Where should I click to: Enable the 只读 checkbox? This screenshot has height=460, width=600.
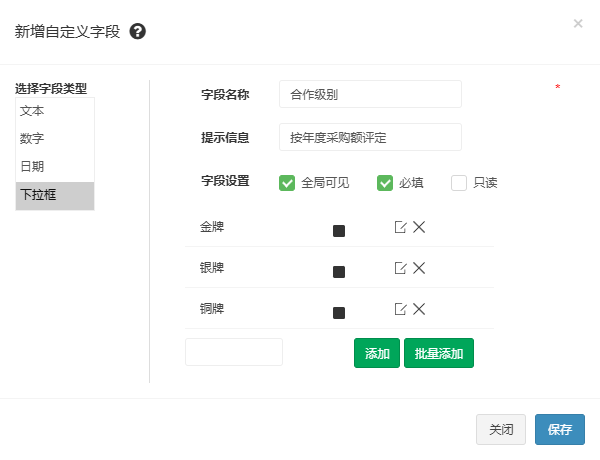459,183
